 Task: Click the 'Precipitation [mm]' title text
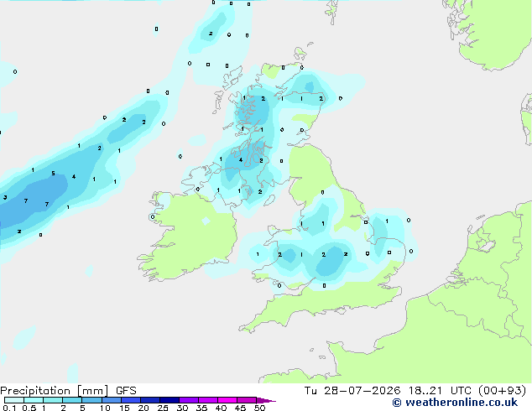(55, 391)
